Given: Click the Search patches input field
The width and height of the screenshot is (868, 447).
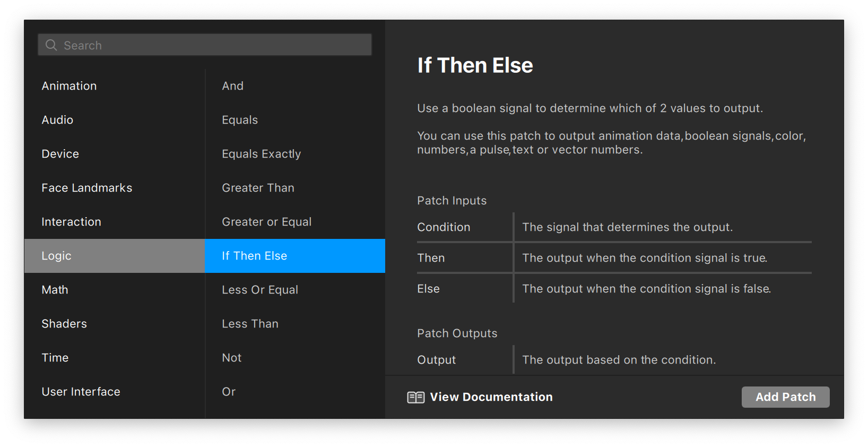Looking at the screenshot, I should coord(212,45).
